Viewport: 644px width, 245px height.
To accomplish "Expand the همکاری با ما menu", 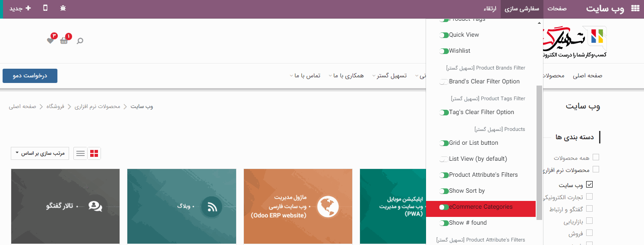I will (348, 76).
